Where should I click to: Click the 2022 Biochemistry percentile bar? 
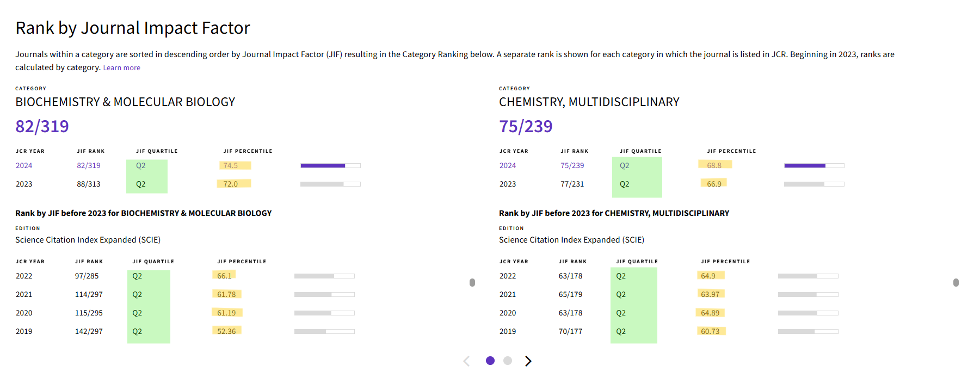point(324,276)
